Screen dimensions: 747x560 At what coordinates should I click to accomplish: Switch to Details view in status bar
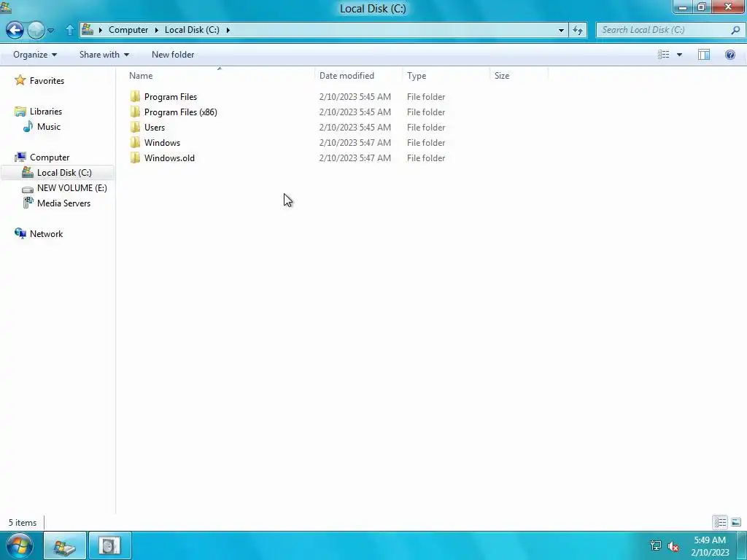click(720, 522)
